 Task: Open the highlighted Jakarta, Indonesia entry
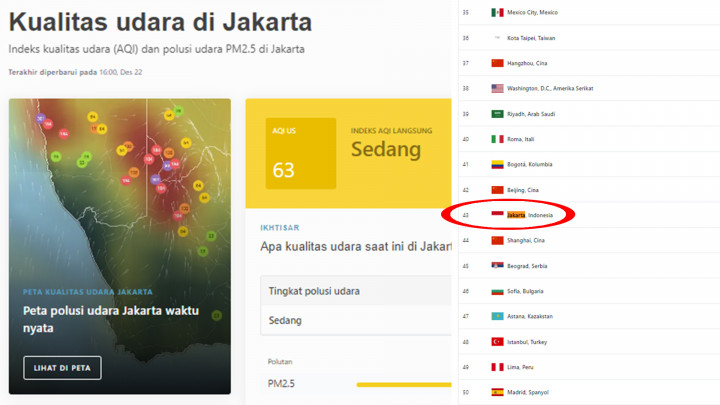(x=530, y=215)
